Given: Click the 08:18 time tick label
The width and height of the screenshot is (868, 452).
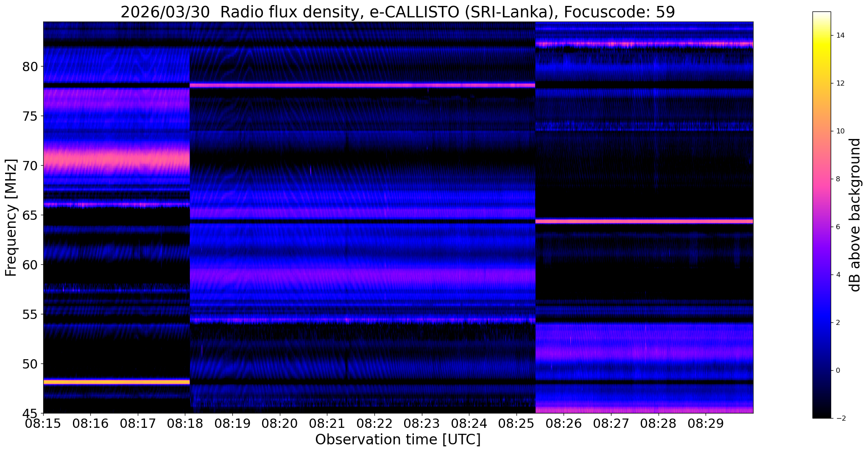Looking at the screenshot, I should point(185,423).
